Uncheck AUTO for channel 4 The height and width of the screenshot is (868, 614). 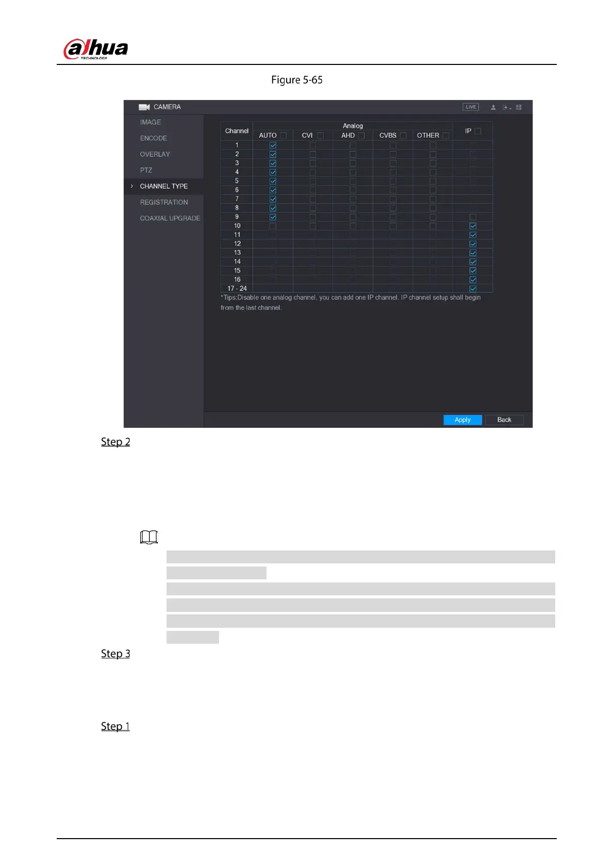click(273, 172)
